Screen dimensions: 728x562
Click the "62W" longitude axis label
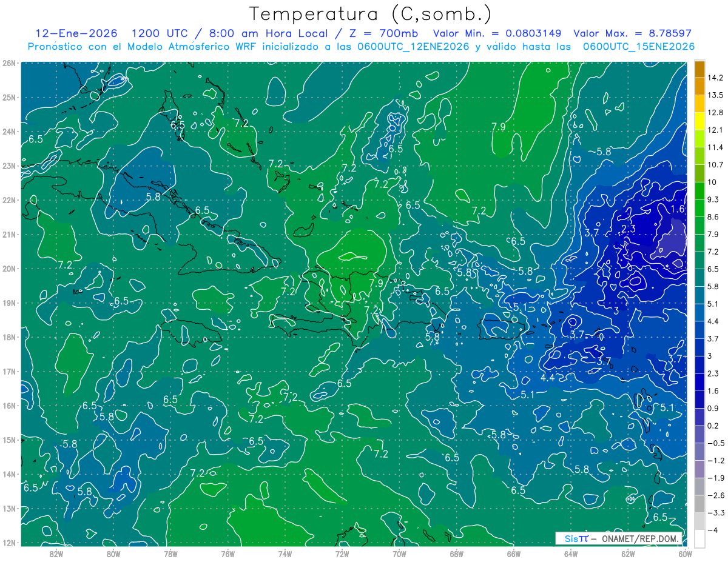click(628, 554)
